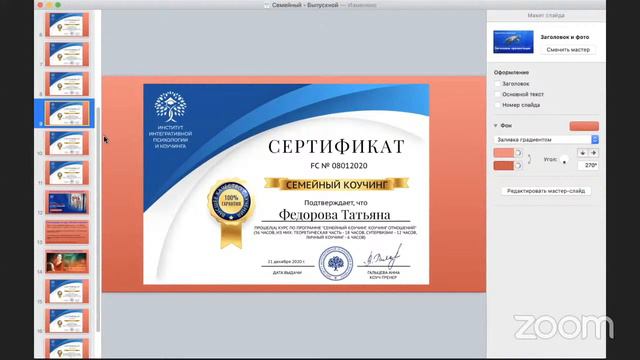The width and height of the screenshot is (640, 360).
Task: Click the second gradient color wheel icon
Action: click(x=518, y=166)
